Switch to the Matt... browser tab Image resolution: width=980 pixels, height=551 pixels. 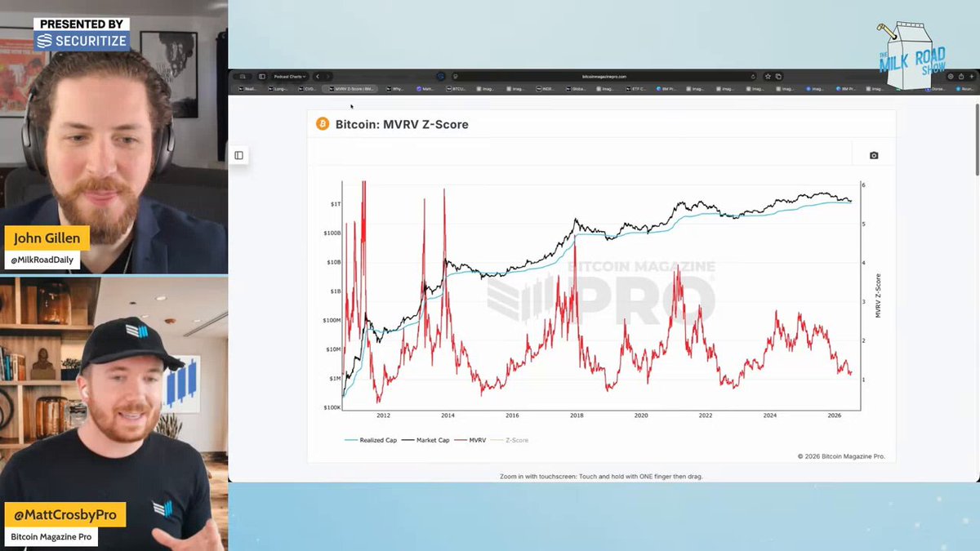coord(425,88)
